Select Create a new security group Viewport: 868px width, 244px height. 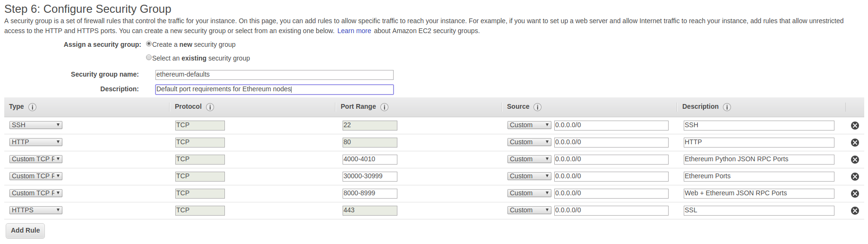pos(149,44)
